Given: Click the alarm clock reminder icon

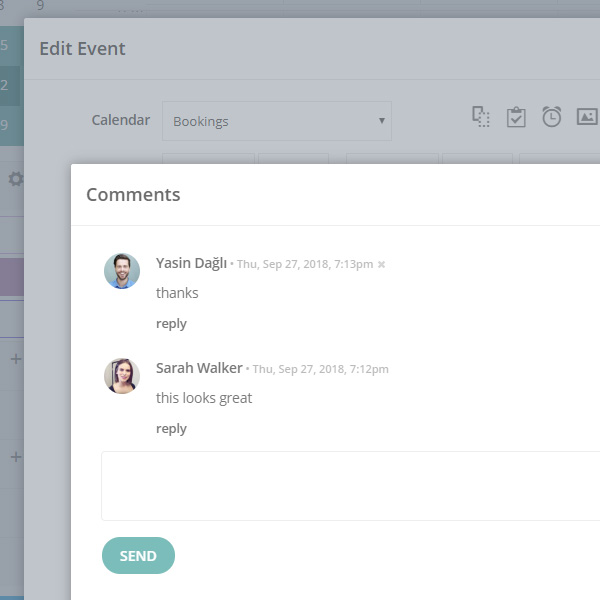Looking at the screenshot, I should click(x=551, y=117).
